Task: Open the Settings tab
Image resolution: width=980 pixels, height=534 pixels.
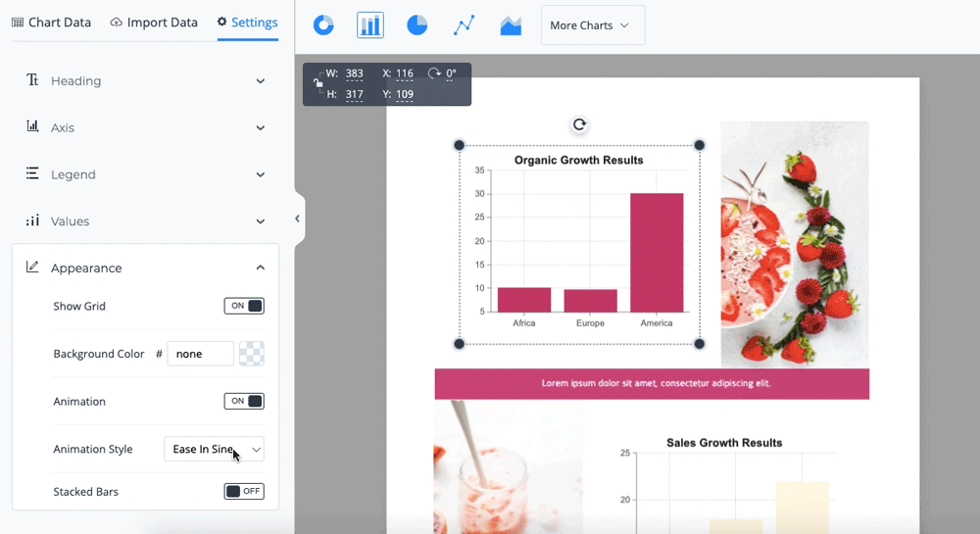Action: point(248,23)
